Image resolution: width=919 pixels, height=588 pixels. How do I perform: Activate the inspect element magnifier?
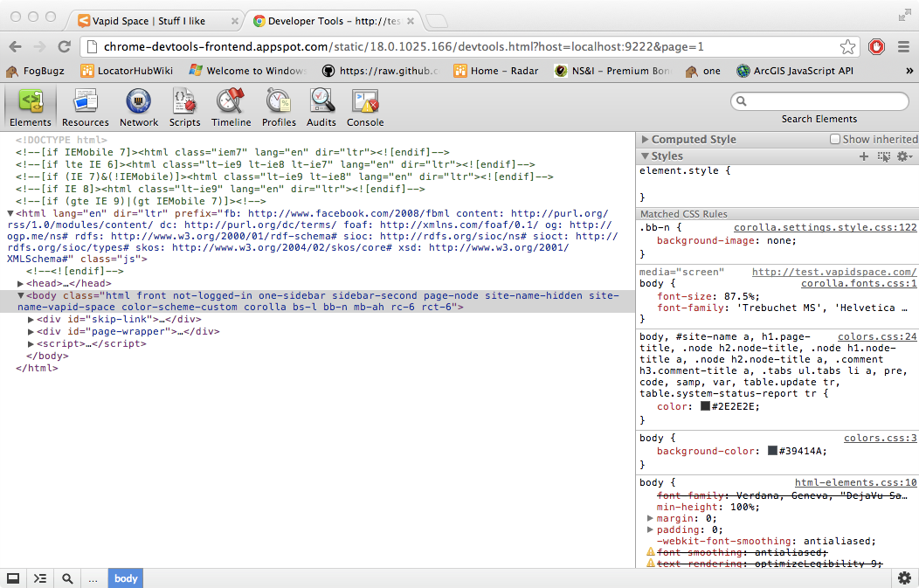point(67,578)
